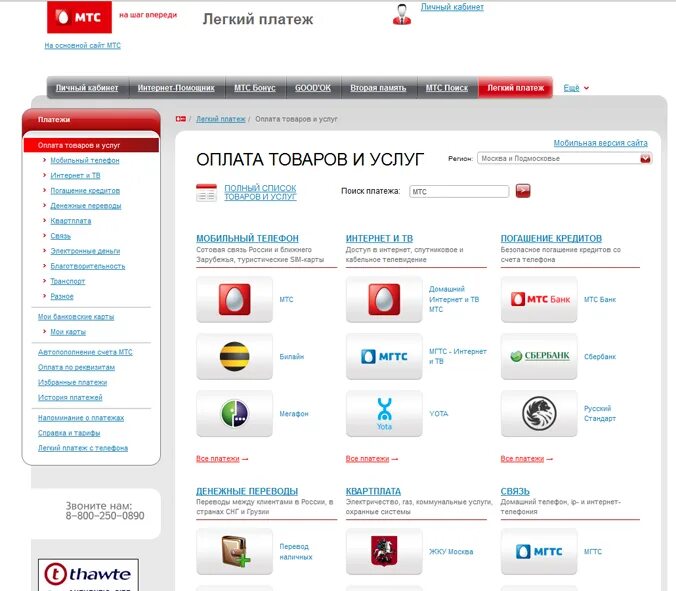Select MTS mobile phone payment tile
Screen dimensions: 676x591
point(235,299)
